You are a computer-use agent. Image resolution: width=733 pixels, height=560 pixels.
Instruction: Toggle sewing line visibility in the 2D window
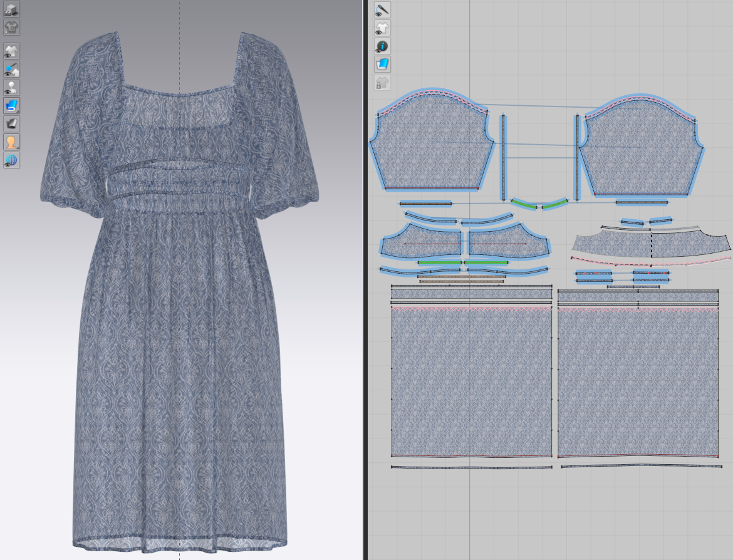pyautogui.click(x=382, y=10)
